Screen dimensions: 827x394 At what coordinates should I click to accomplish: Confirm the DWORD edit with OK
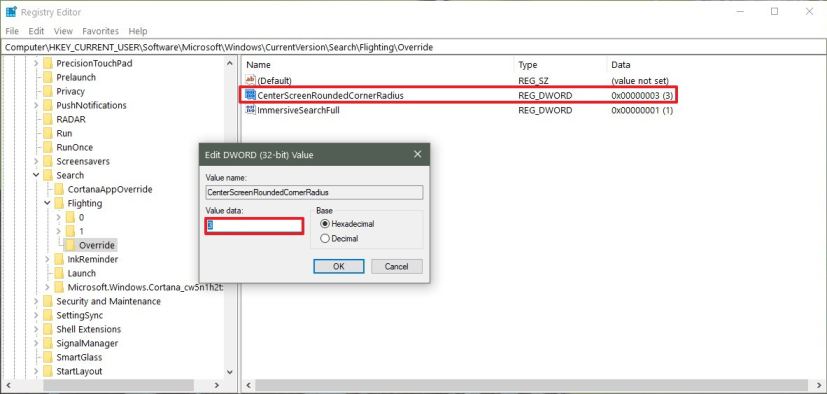[339, 266]
